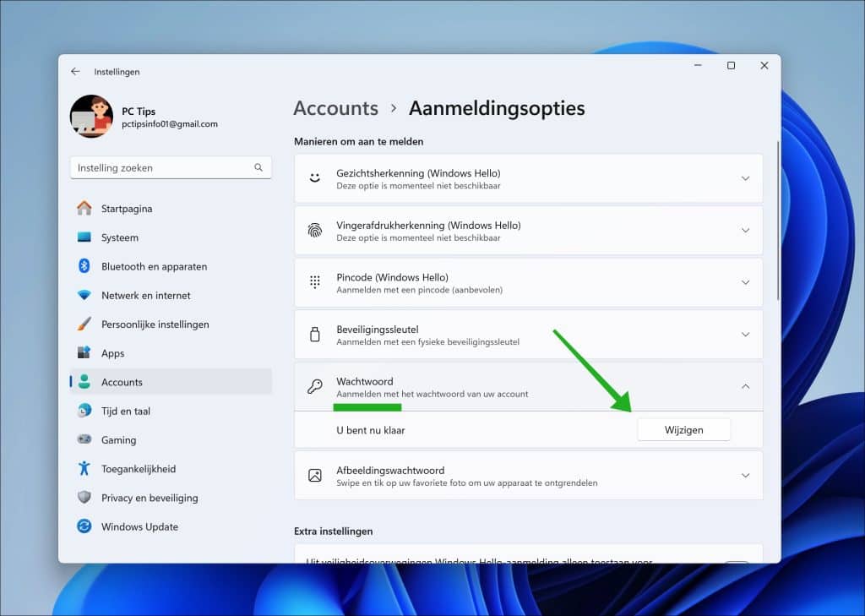Image resolution: width=865 pixels, height=616 pixels.
Task: Click the pctipsinfo01@gmail.com email text
Action: (169, 124)
